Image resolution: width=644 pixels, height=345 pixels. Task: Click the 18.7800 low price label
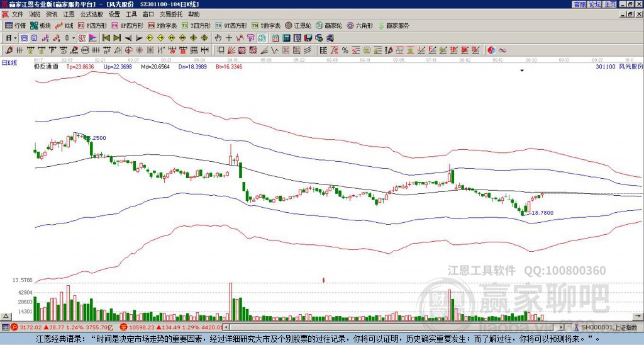click(x=543, y=213)
